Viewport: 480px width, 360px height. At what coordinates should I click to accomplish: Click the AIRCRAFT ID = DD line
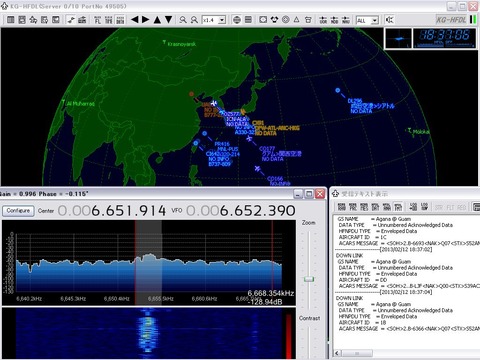[363, 280]
